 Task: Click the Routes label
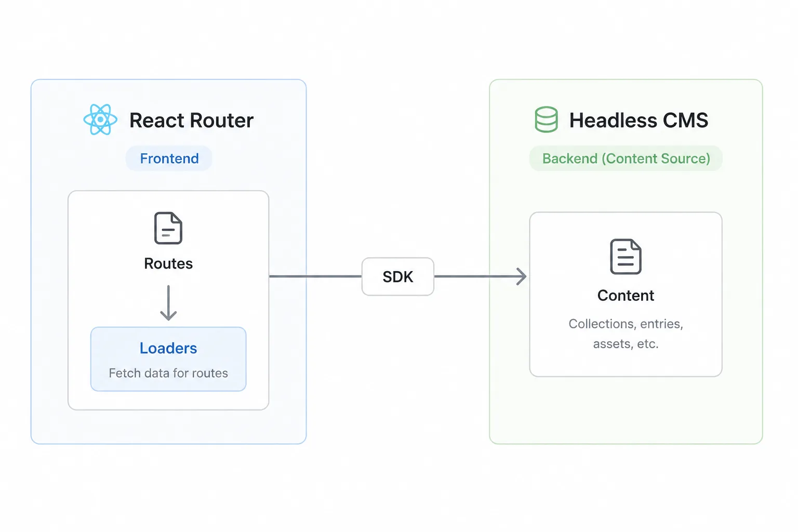point(168,263)
